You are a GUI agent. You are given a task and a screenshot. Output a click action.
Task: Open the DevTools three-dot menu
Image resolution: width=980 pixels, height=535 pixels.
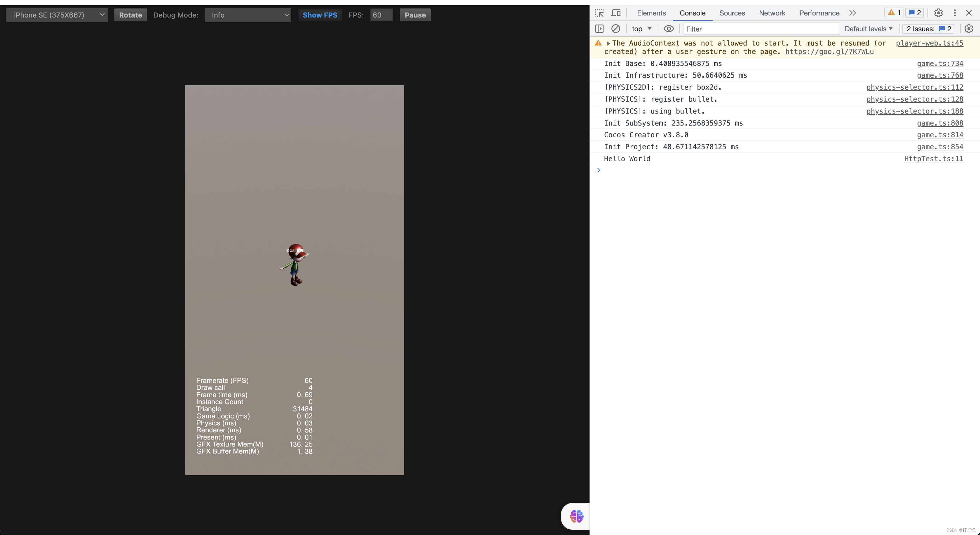click(x=955, y=13)
